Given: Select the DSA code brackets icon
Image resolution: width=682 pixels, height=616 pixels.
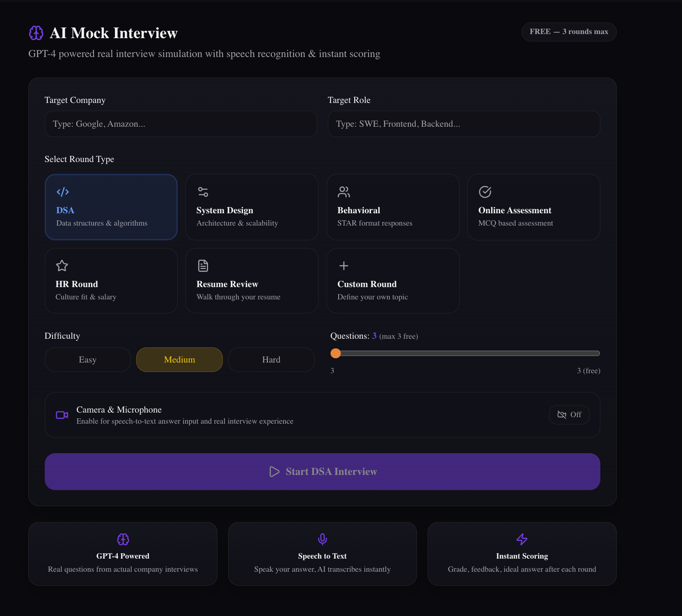Looking at the screenshot, I should (63, 192).
